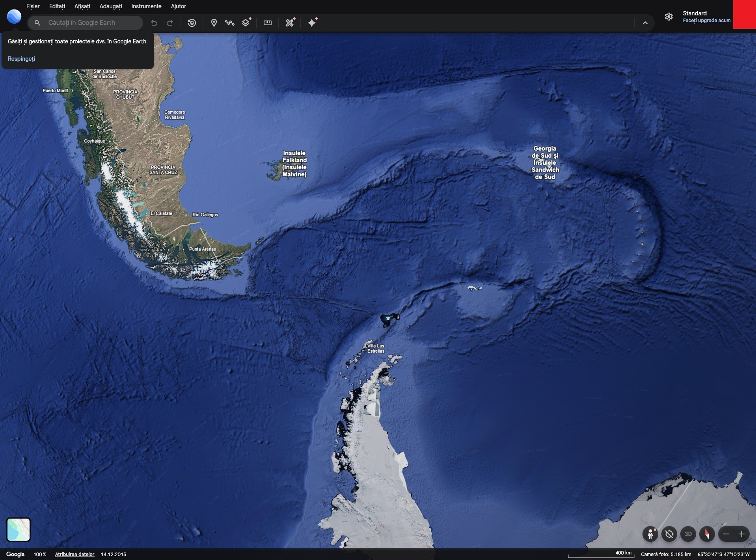Screen dimensions: 756x560
Task: Zoom in with plus button
Action: coord(742,534)
